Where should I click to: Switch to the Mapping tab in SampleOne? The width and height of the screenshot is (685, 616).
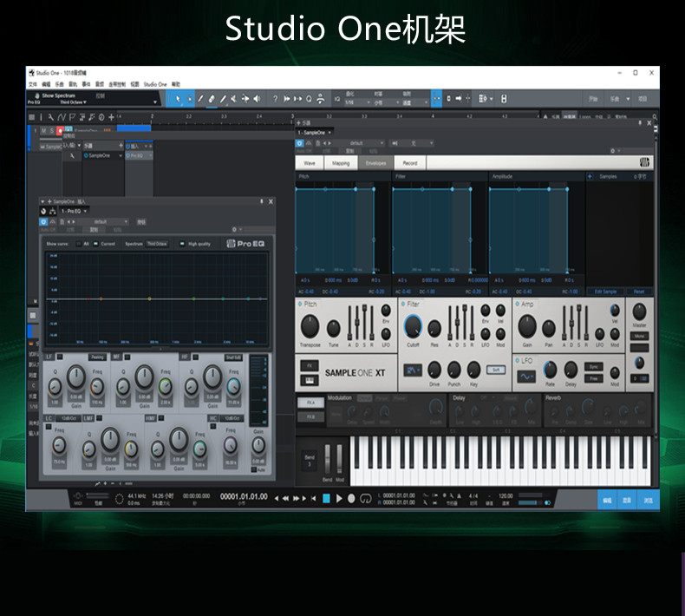click(341, 162)
